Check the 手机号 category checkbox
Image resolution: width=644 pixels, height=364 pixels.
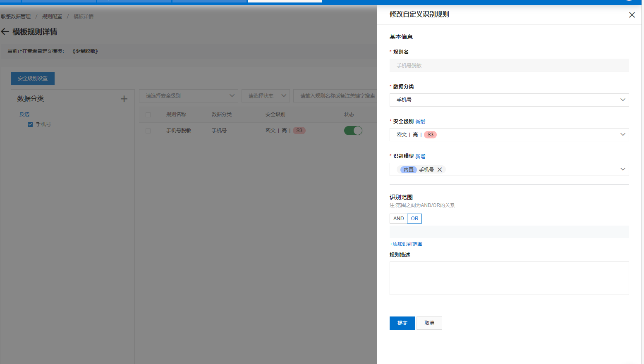click(x=30, y=124)
